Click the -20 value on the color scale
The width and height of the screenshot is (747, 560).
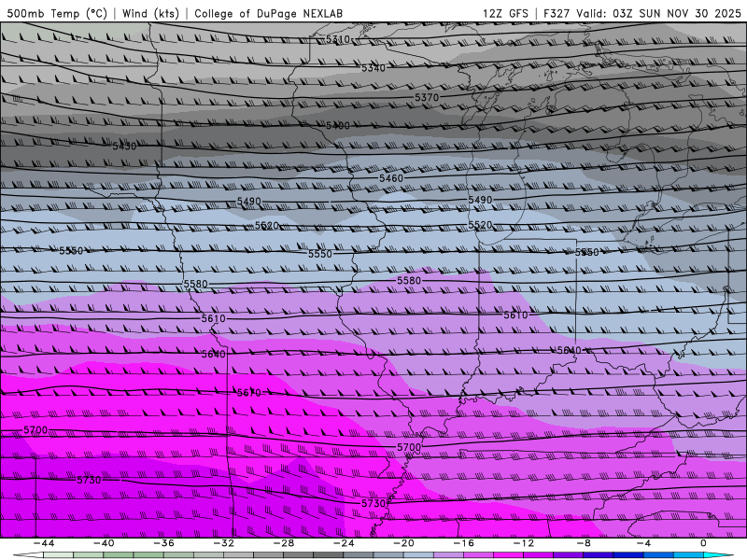[403, 543]
